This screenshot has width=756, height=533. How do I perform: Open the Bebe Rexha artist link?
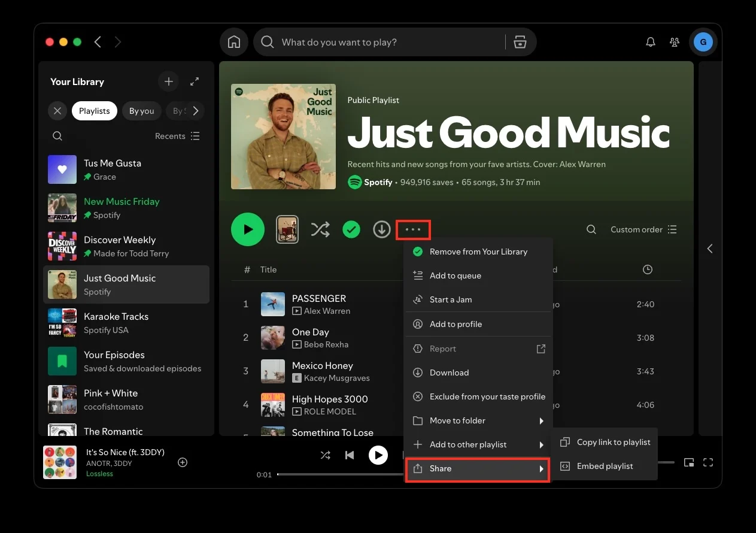[x=326, y=344]
